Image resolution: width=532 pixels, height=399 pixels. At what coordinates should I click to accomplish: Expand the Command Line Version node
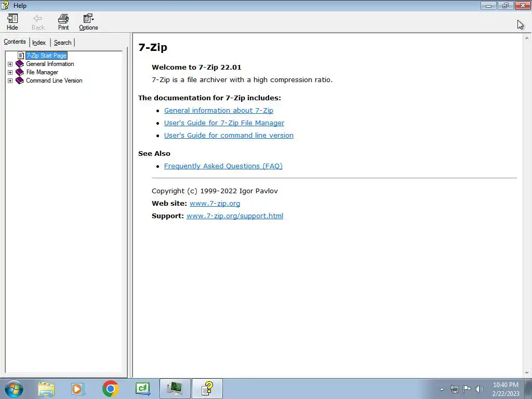point(10,81)
